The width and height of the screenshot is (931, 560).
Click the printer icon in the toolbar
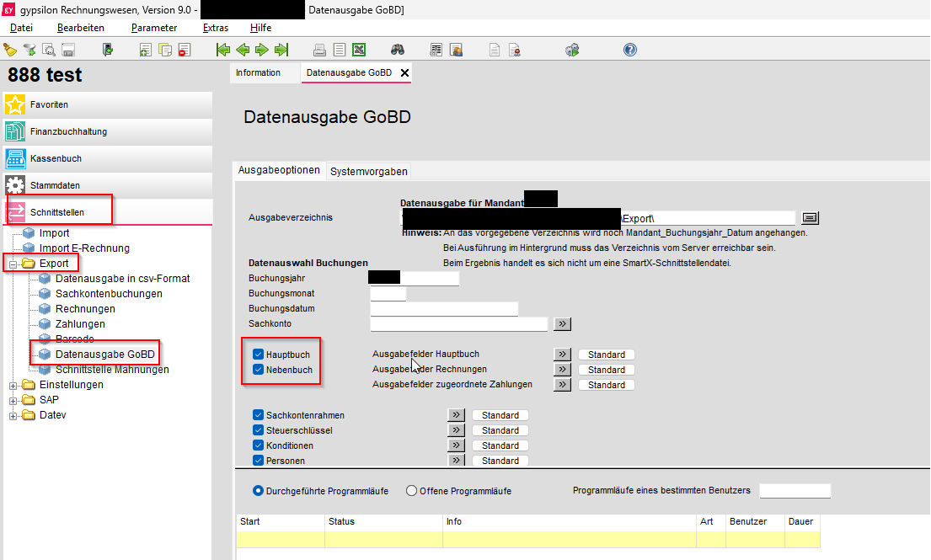click(x=319, y=50)
